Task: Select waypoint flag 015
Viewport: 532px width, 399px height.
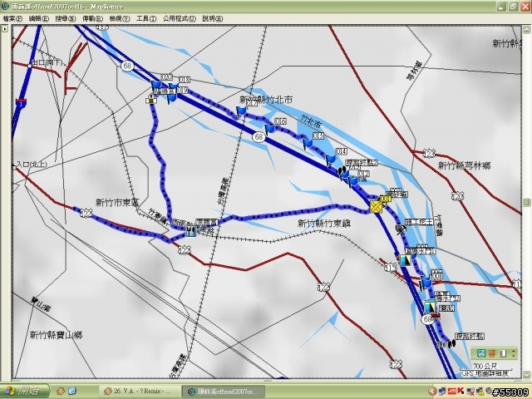Action: point(308,143)
